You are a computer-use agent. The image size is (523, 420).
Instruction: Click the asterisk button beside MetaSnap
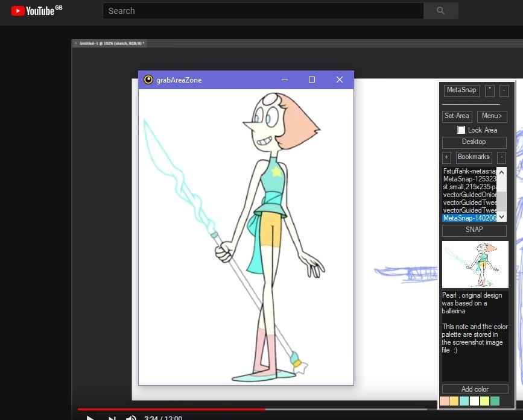tap(490, 90)
